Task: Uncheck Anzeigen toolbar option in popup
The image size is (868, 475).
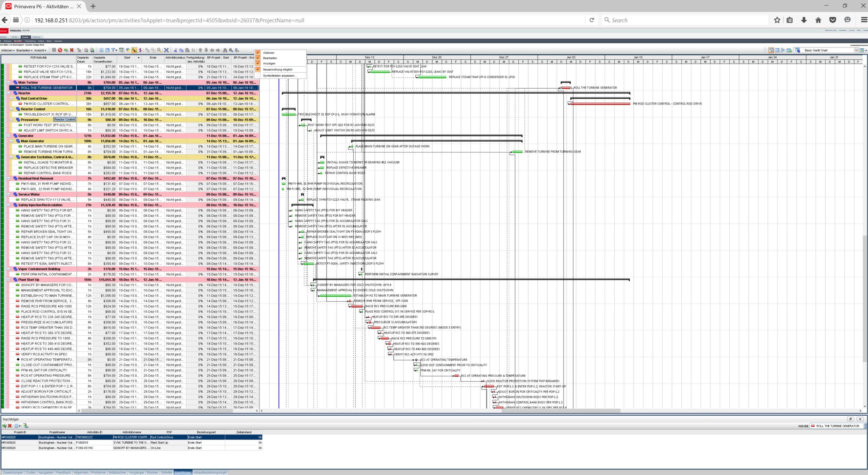Action: click(258, 63)
